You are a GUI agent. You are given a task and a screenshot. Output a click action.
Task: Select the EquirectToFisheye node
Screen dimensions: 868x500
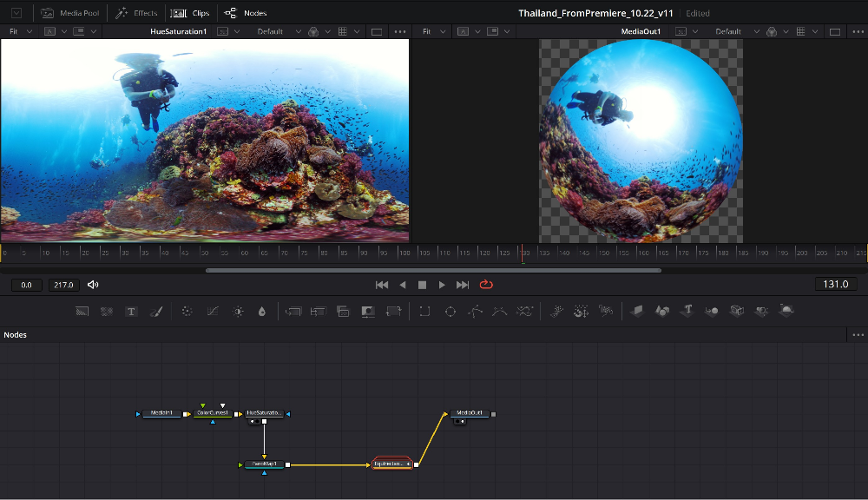tap(391, 464)
